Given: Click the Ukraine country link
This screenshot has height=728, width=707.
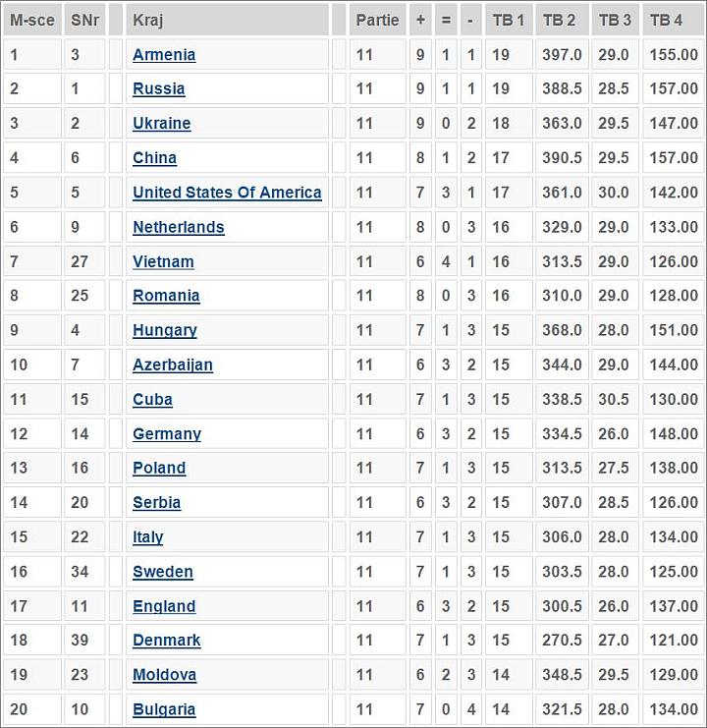Looking at the screenshot, I should pyautogui.click(x=161, y=124).
